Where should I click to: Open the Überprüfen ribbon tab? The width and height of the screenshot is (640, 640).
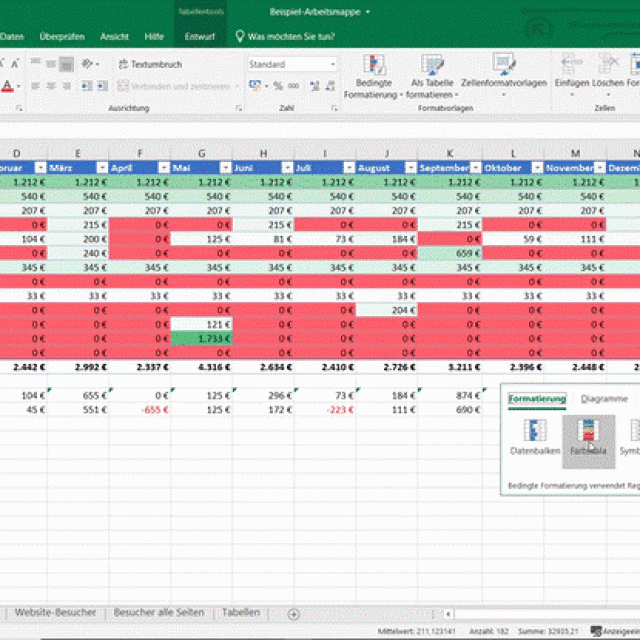pos(62,36)
